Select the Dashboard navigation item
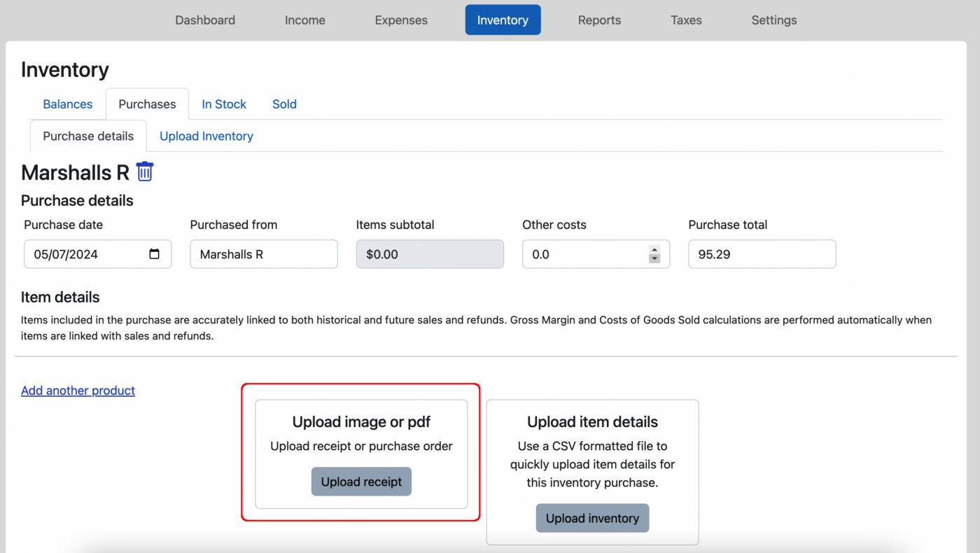The height and width of the screenshot is (553, 980). point(204,20)
